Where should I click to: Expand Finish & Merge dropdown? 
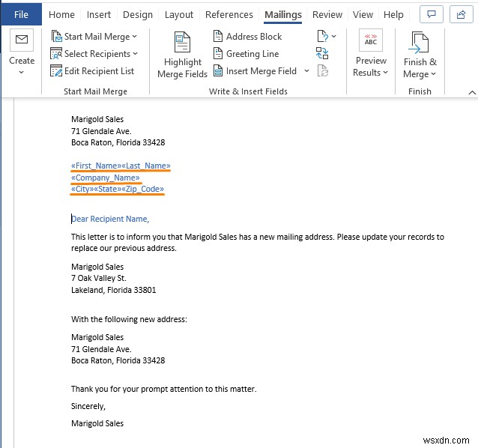[434, 74]
